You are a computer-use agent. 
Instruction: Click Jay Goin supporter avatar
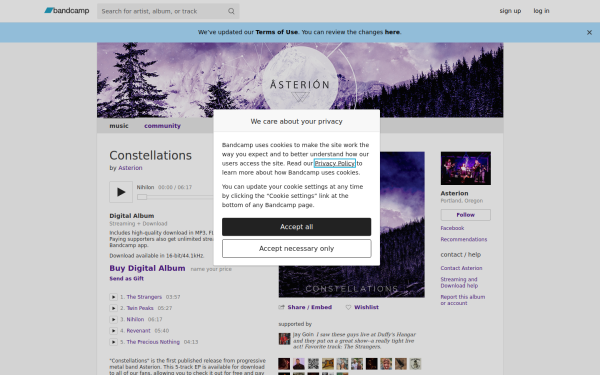(x=284, y=339)
